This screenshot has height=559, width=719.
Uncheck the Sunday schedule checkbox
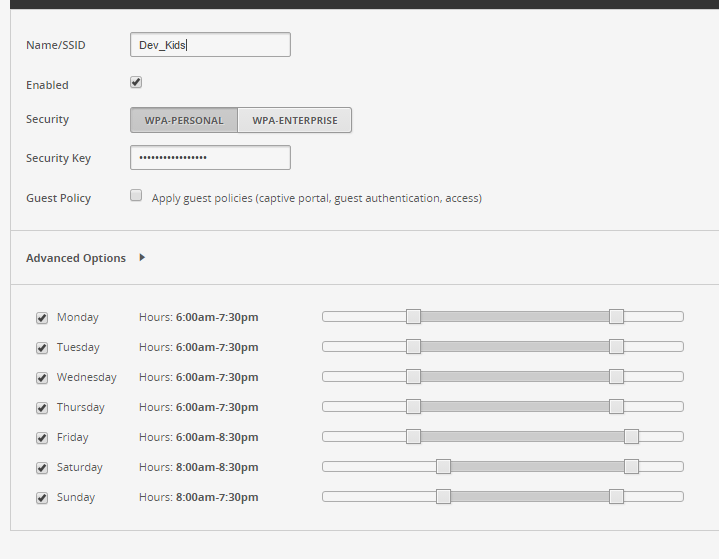coord(42,498)
